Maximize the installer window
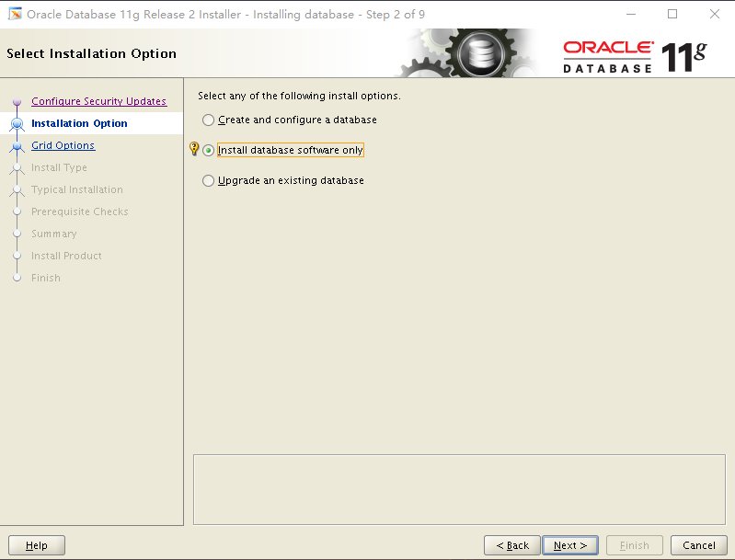735x560 pixels. [x=672, y=14]
